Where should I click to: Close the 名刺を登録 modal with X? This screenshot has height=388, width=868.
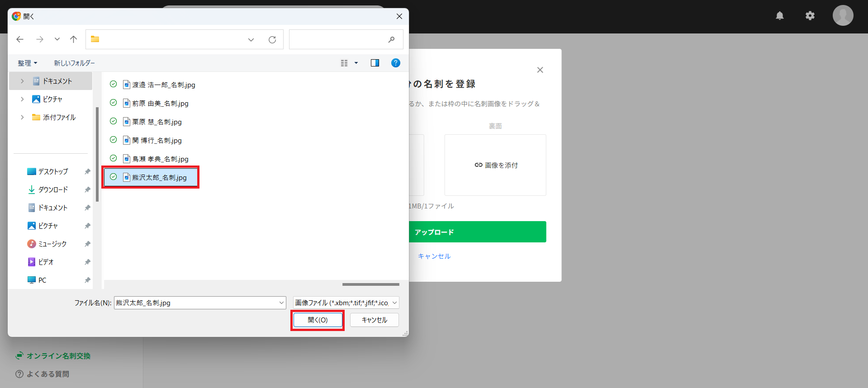tap(540, 70)
